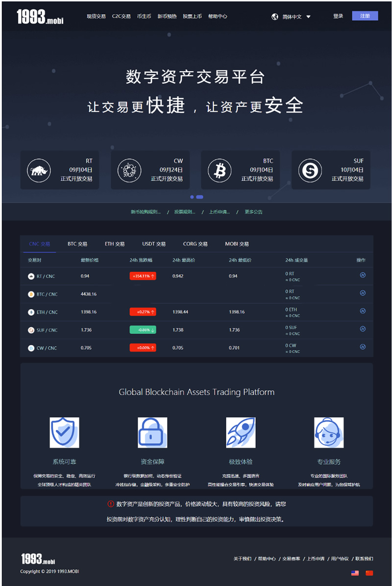The image size is (392, 586).
Task: Open the BTC / CNC trading pair row
Action: pos(47,294)
